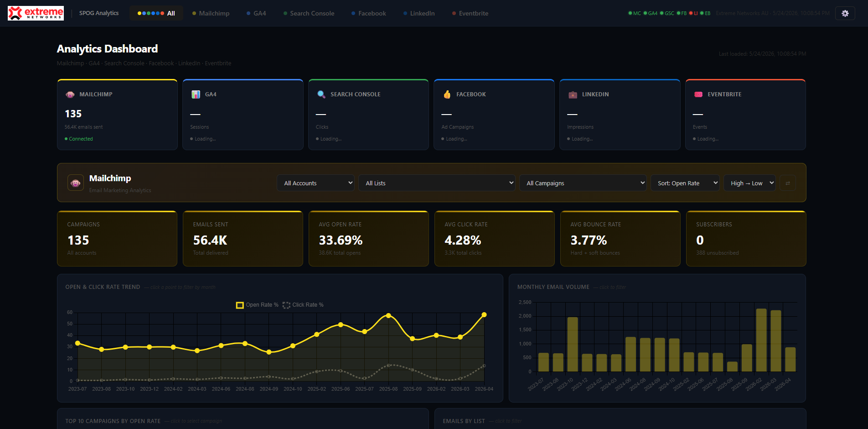Screen dimensions: 868x429
Task: Click the Click Rate point at 2025-08
Action: coord(388,365)
